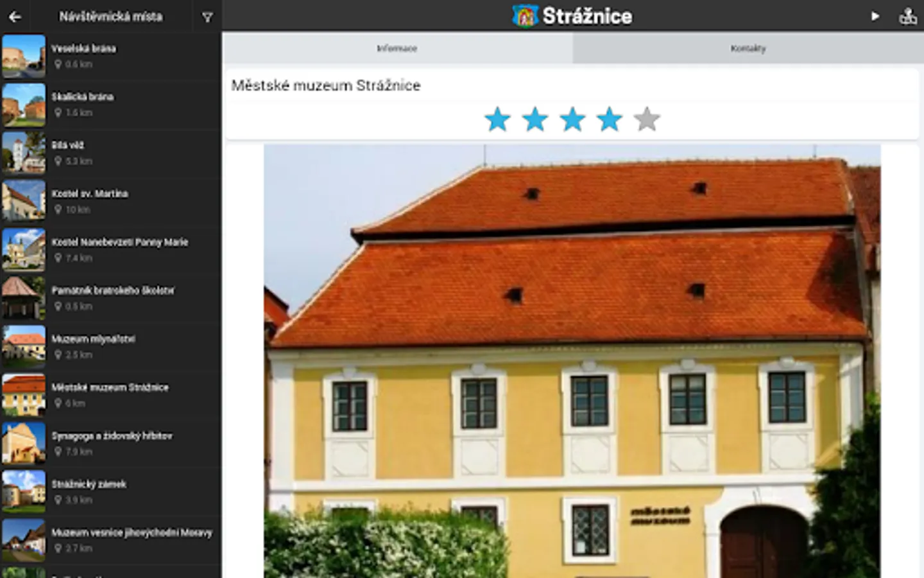924x578 pixels.
Task: Click pin icon under Skalická brána
Action: [x=58, y=112]
